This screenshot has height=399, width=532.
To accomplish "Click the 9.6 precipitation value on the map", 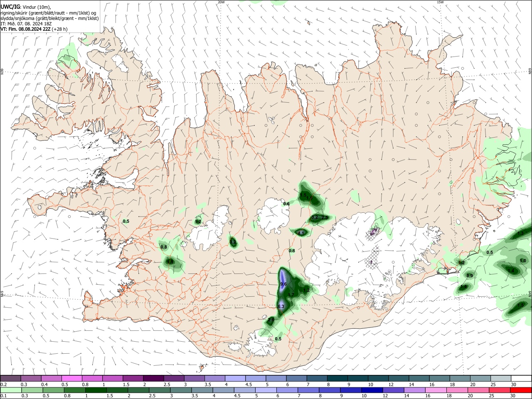I will pos(283,284).
